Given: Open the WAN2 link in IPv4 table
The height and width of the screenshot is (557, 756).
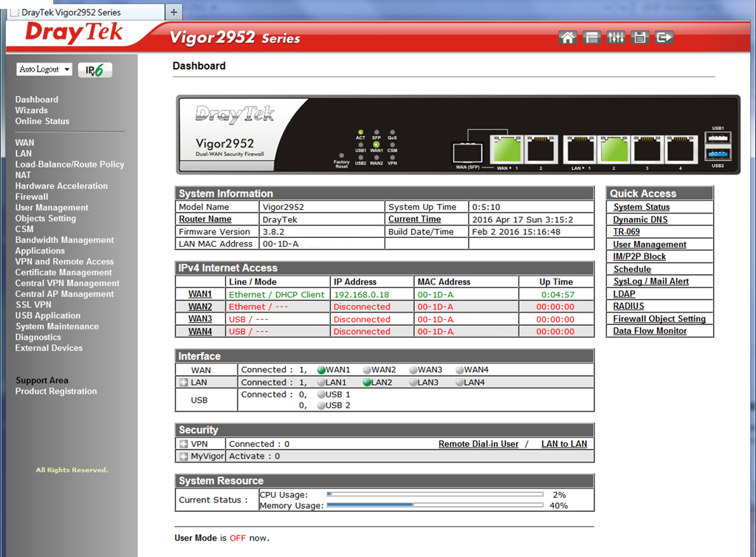Looking at the screenshot, I should pyautogui.click(x=200, y=307).
